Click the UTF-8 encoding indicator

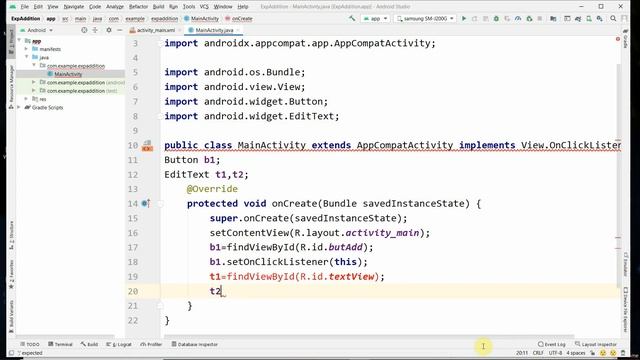tap(555, 353)
